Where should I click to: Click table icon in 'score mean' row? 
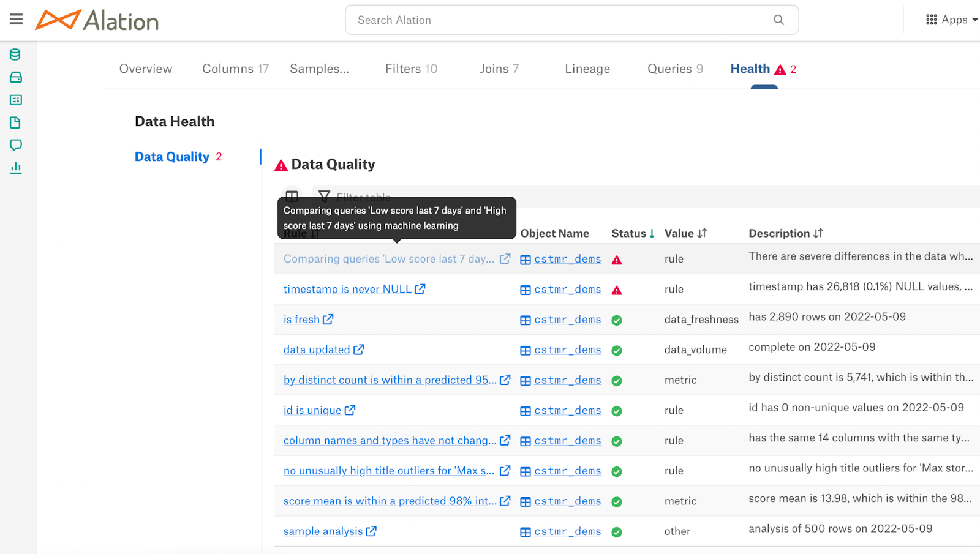coord(526,502)
